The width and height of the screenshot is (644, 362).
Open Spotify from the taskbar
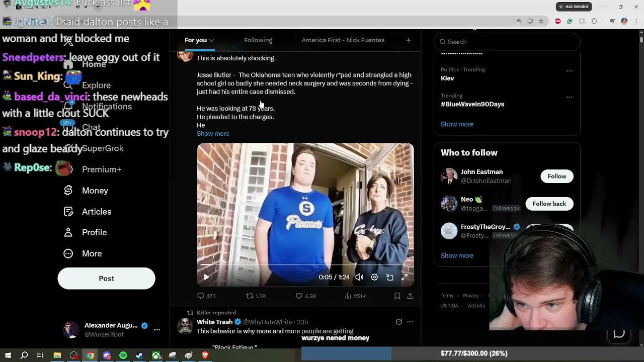[123, 355]
